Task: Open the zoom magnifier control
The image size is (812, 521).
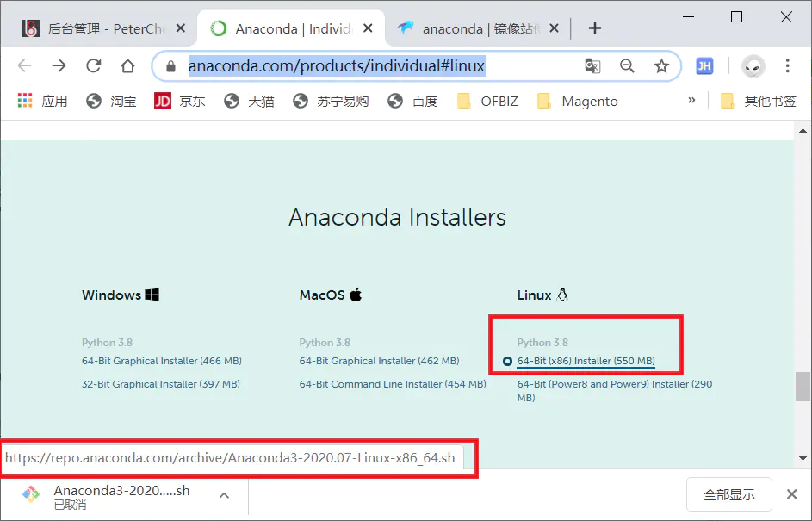Action: tap(627, 65)
